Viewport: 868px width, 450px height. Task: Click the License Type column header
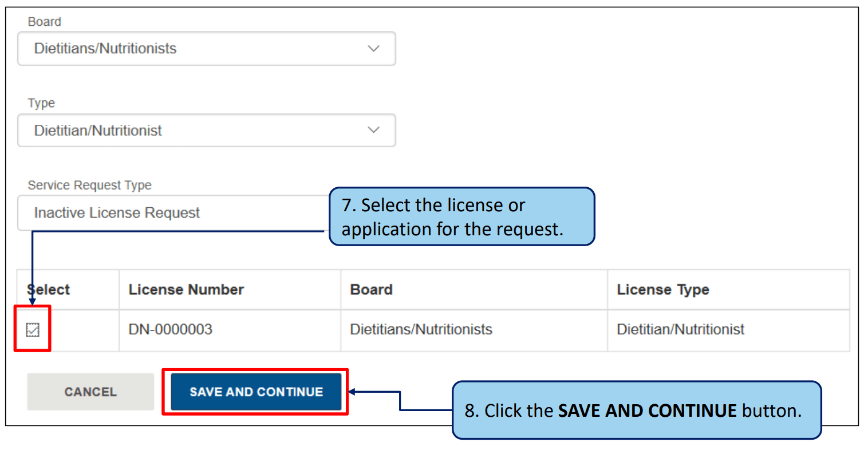pyautogui.click(x=662, y=290)
